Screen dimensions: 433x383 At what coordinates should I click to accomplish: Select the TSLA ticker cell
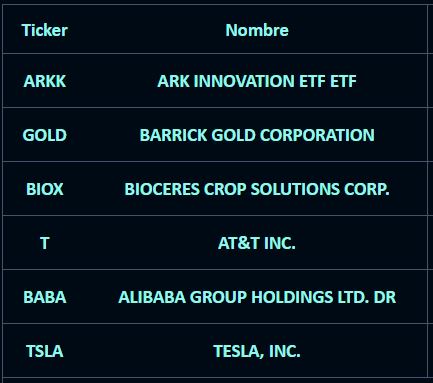[45, 351]
